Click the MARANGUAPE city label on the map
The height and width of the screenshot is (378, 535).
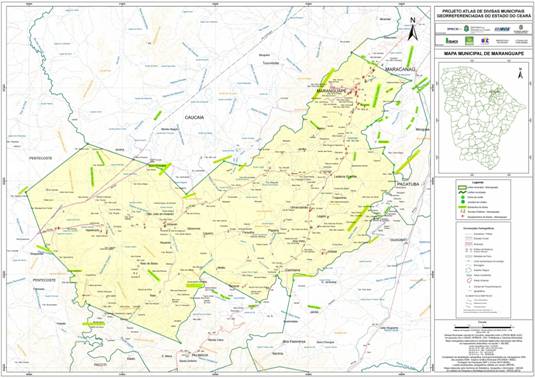click(x=331, y=91)
